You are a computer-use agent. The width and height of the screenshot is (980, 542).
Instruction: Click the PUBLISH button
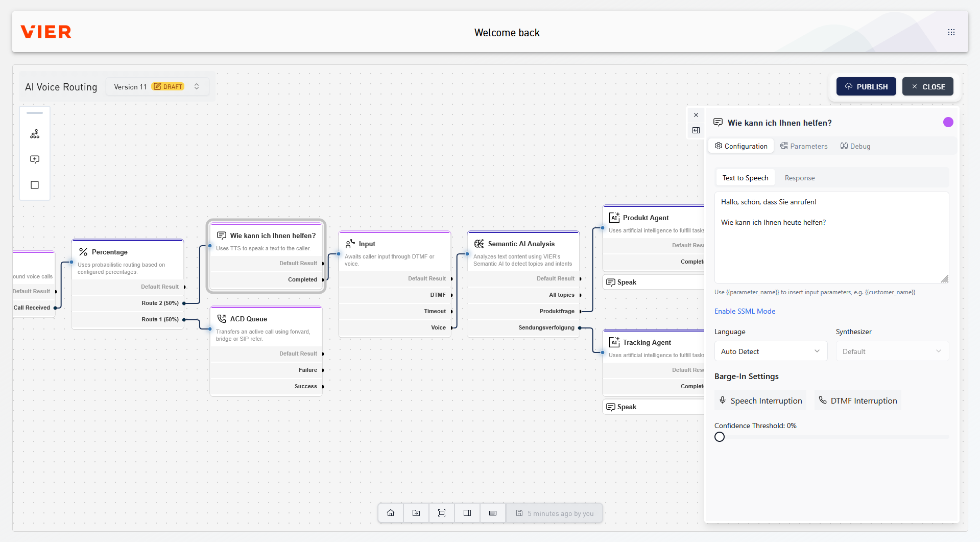pyautogui.click(x=866, y=87)
